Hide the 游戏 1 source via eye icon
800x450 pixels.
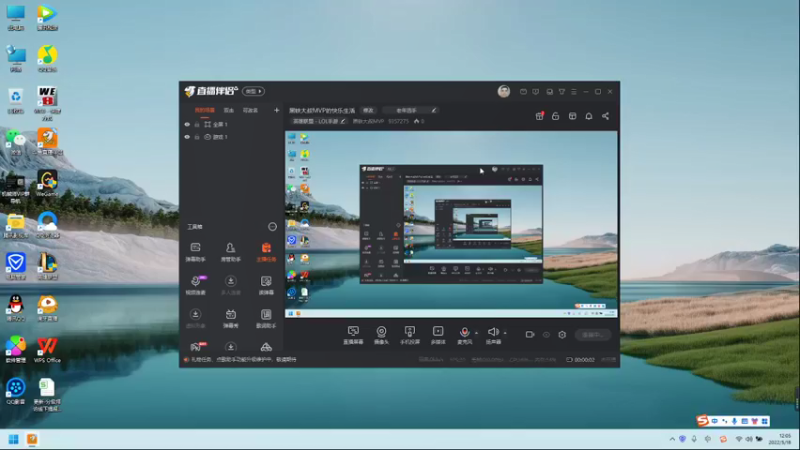187,137
